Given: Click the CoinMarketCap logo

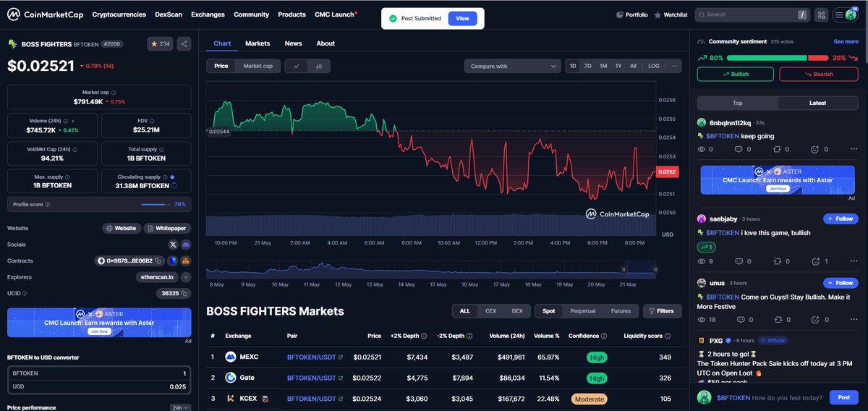Looking at the screenshot, I should [44, 14].
